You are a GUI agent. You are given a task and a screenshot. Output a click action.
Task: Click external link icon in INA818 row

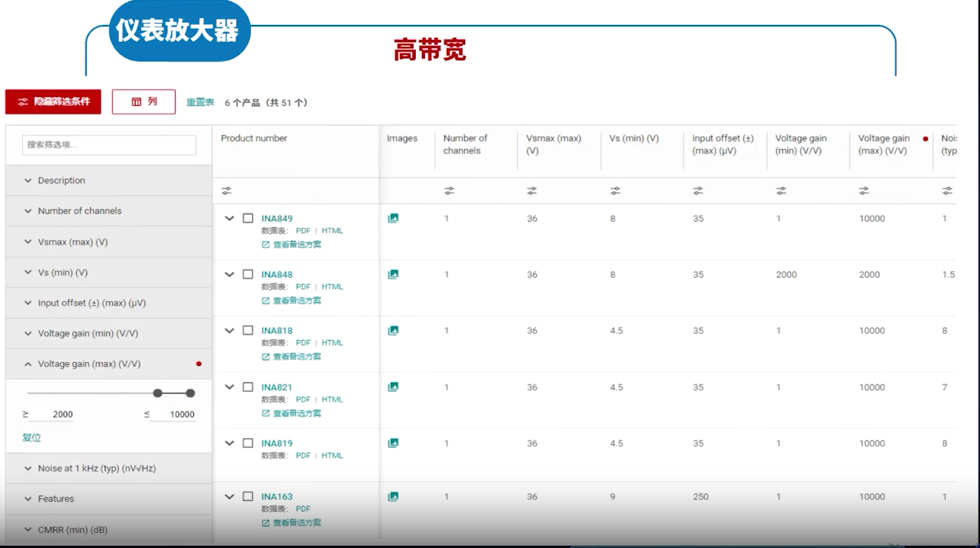click(x=266, y=357)
